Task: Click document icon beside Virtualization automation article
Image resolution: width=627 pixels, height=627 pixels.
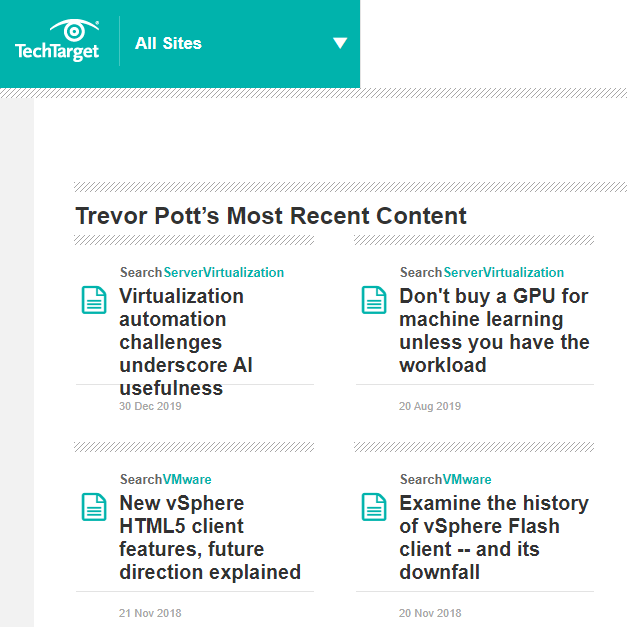Action: (x=93, y=299)
